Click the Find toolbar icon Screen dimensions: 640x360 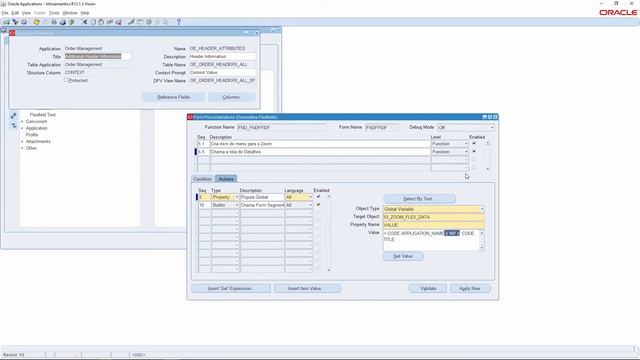pos(15,22)
